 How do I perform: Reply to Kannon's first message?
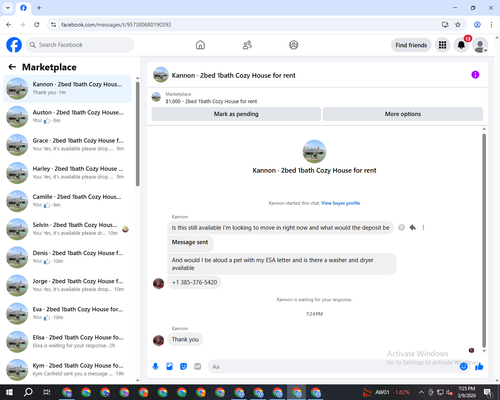[413, 228]
